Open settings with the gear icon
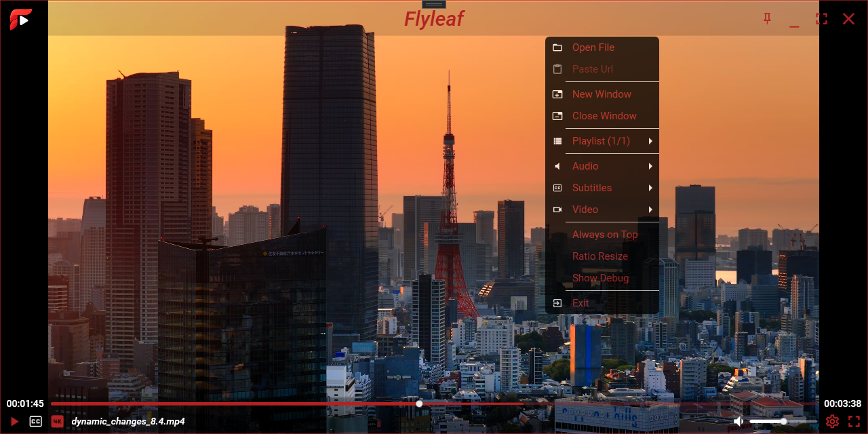This screenshot has height=434, width=868. tap(832, 422)
